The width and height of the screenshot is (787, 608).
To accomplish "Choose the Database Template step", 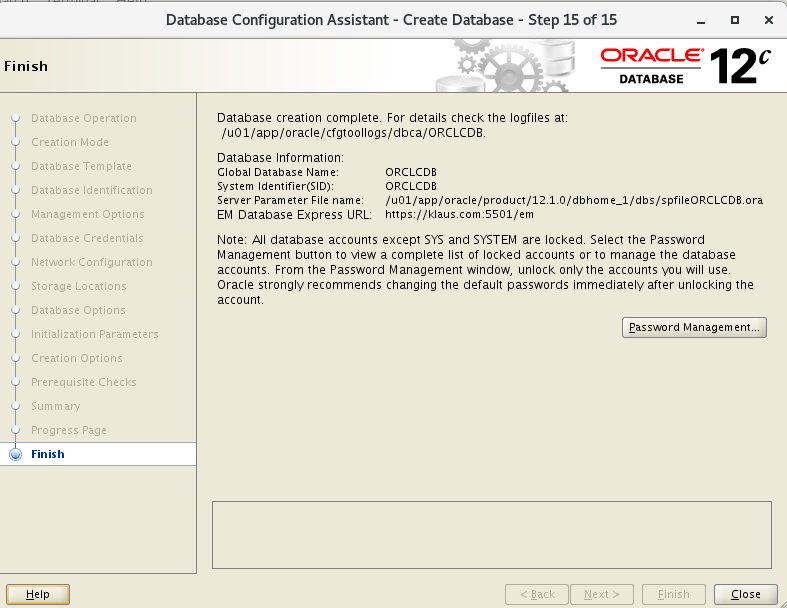I will pos(81,166).
